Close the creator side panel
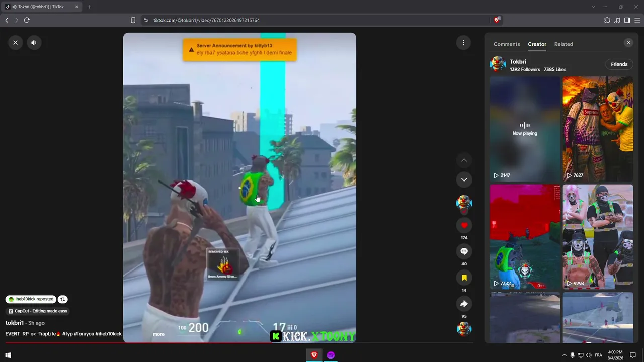This screenshot has height=362, width=644. pos(628,43)
